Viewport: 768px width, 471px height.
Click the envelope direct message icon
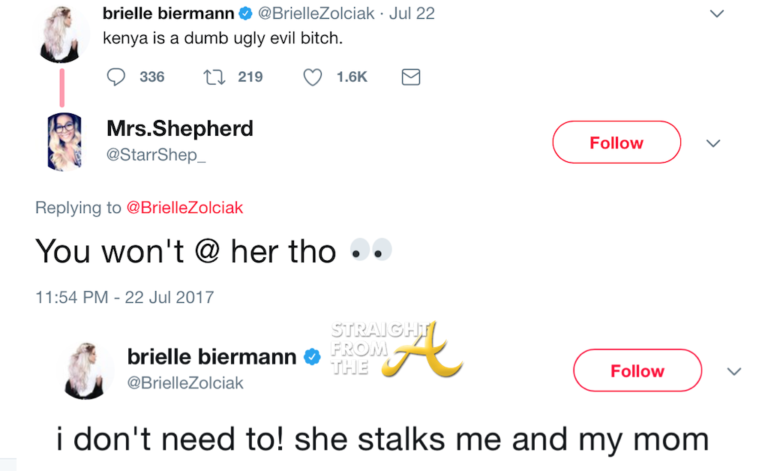pyautogui.click(x=410, y=77)
